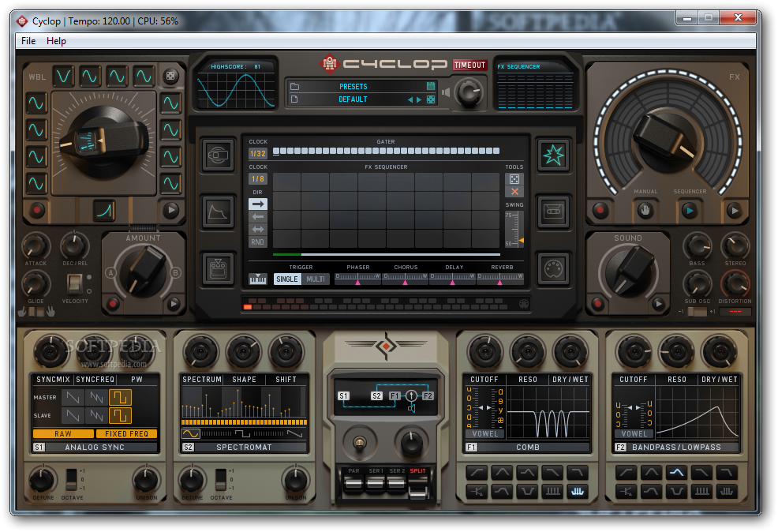Select the highlighted comb filter icon in F1
Image resolution: width=778 pixels, height=532 pixels.
(577, 491)
